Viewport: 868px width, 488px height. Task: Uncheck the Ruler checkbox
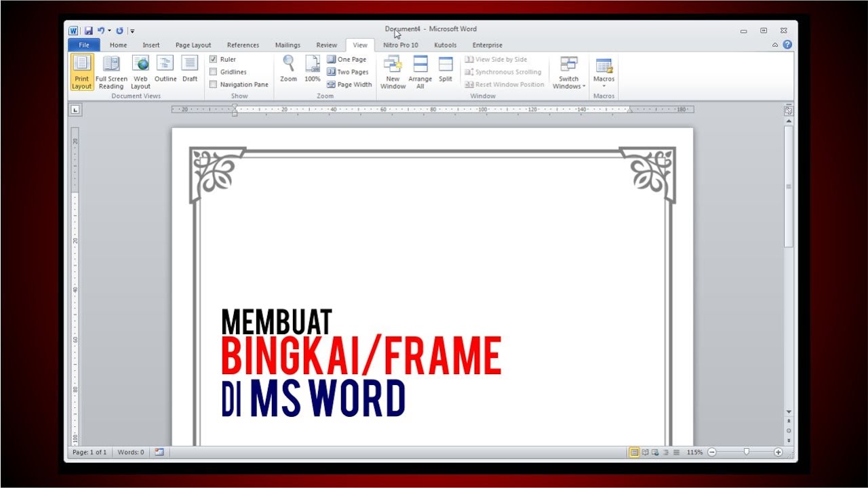214,60
